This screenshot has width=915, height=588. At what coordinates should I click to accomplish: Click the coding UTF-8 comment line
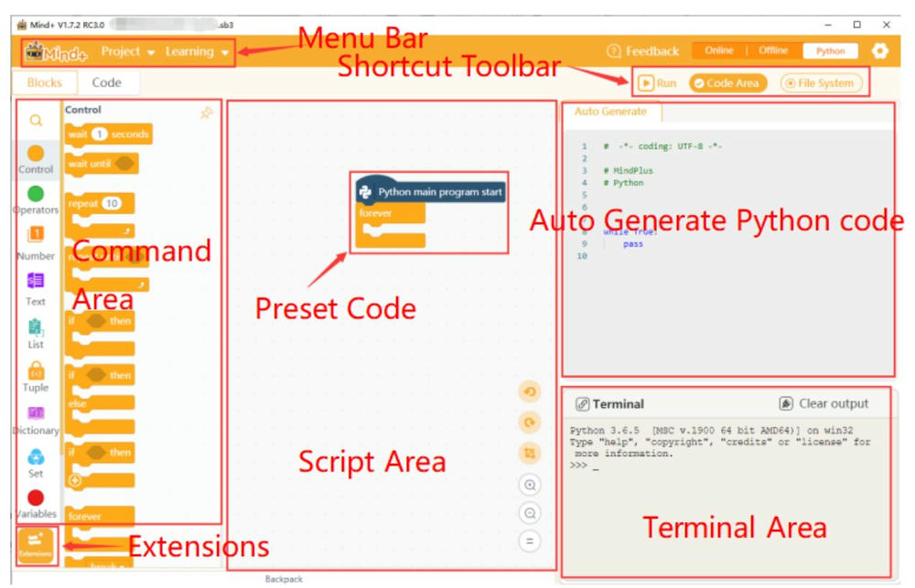(x=662, y=146)
